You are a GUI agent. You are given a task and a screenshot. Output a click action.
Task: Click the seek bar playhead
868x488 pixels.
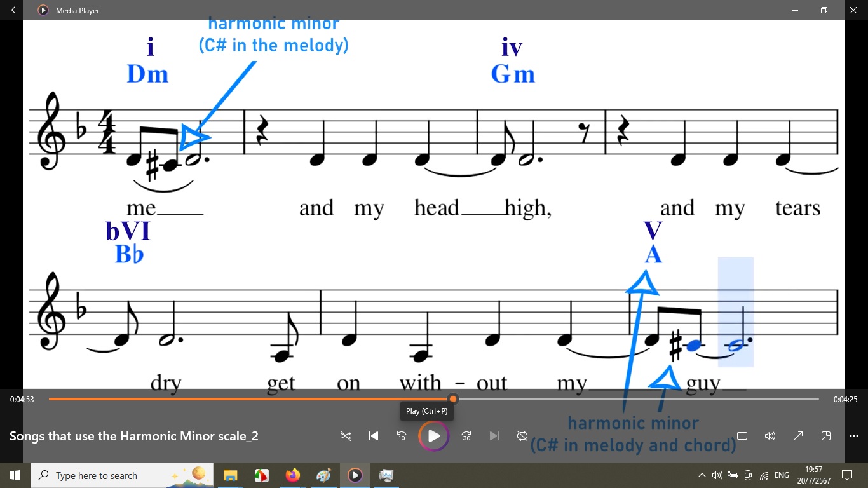pyautogui.click(x=453, y=399)
